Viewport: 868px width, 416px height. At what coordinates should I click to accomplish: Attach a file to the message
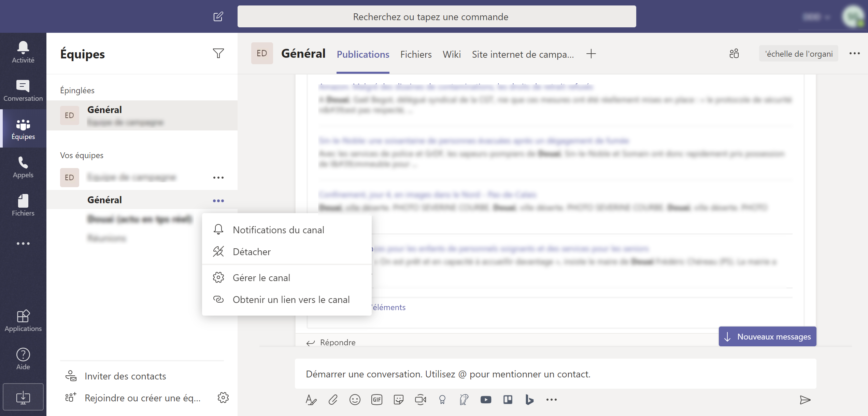[333, 399]
